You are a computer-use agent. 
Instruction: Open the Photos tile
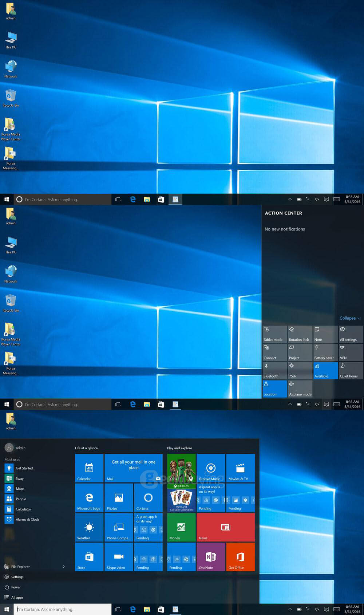point(119,497)
